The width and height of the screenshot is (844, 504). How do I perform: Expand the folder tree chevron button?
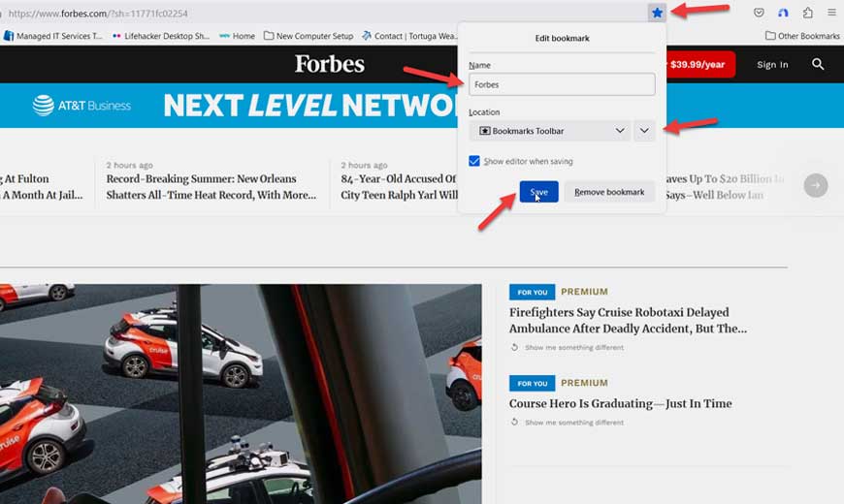[x=644, y=131]
